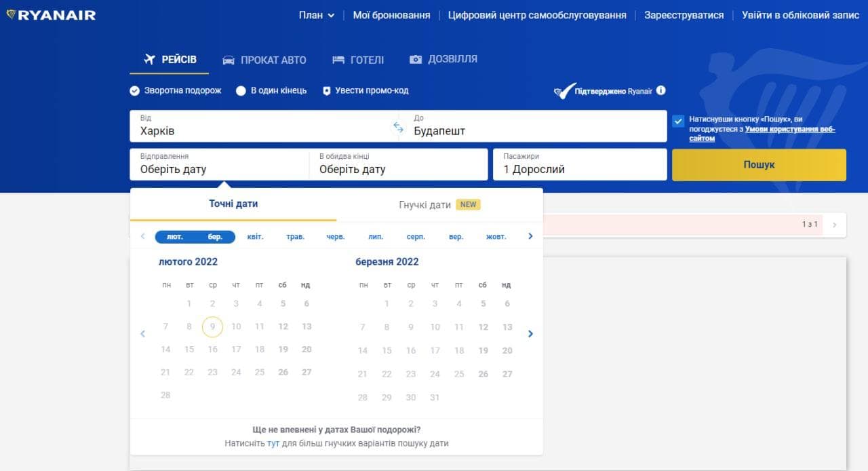Viewport: 868px width, 471px height.
Task: Open the Пасажири selector showing 1 Дорослий
Action: pos(580,164)
